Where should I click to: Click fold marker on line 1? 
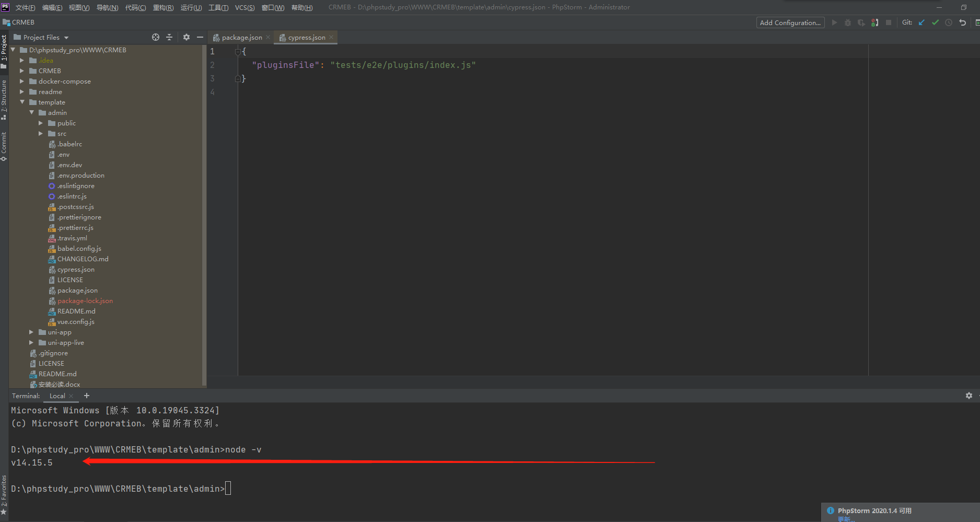point(238,51)
